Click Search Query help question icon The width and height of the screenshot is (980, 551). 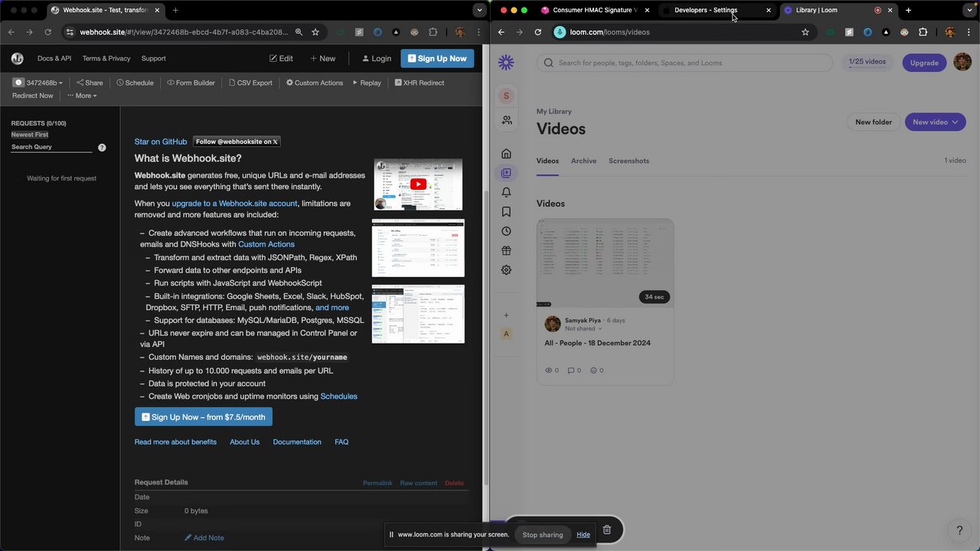tap(102, 148)
